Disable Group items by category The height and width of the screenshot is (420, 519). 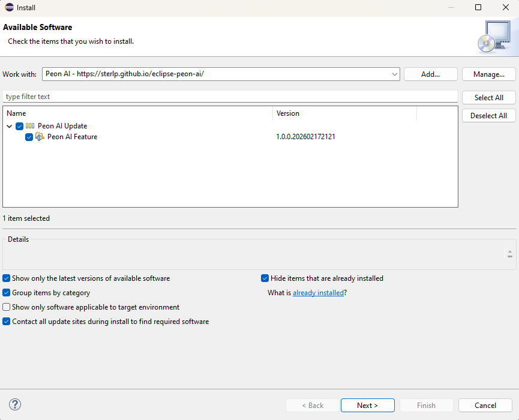click(7, 293)
